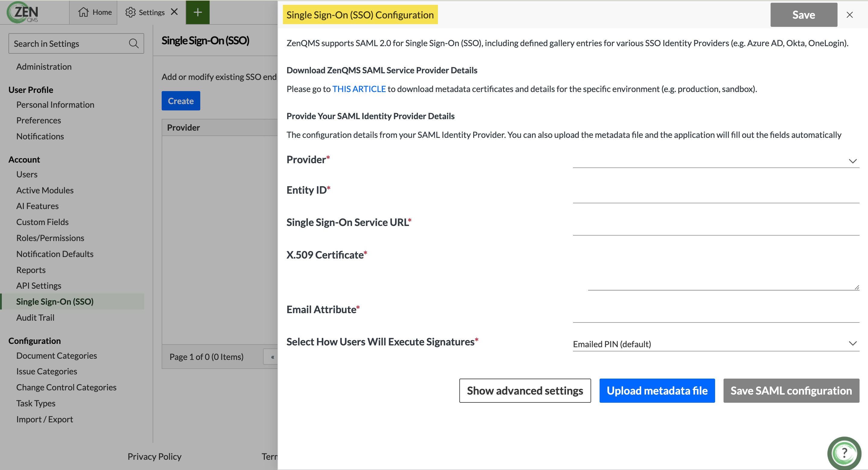Switch to the Settings tab

[x=151, y=12]
